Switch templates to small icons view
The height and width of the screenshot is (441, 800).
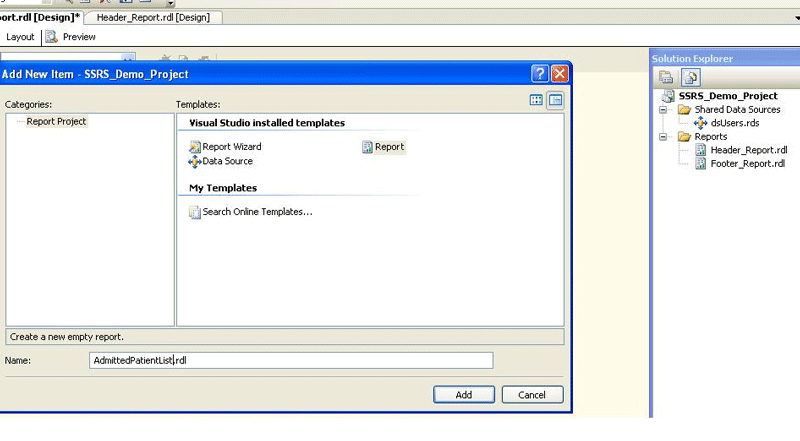pos(555,100)
